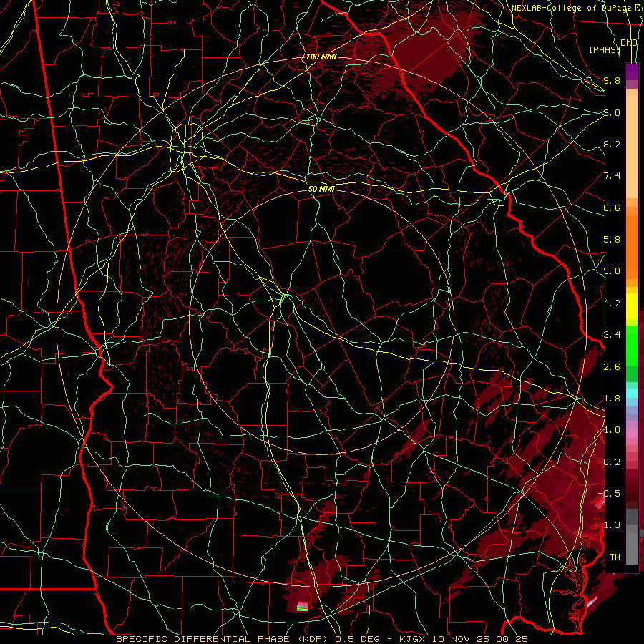Click the 1.0 value on the scale

[x=612, y=430]
